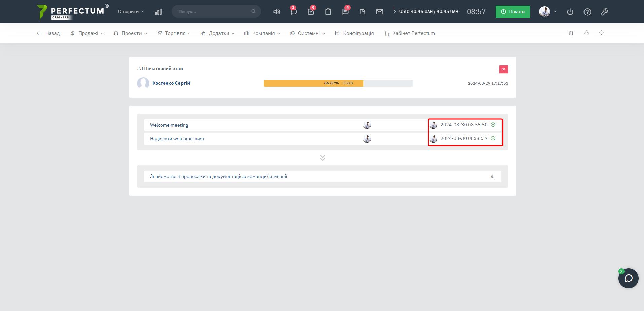Screen dimensions: 644x311
Task: Expand the Проекти menu
Action: point(130,33)
